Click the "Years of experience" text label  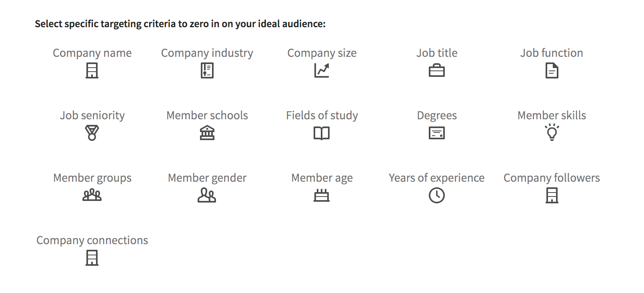436,178
